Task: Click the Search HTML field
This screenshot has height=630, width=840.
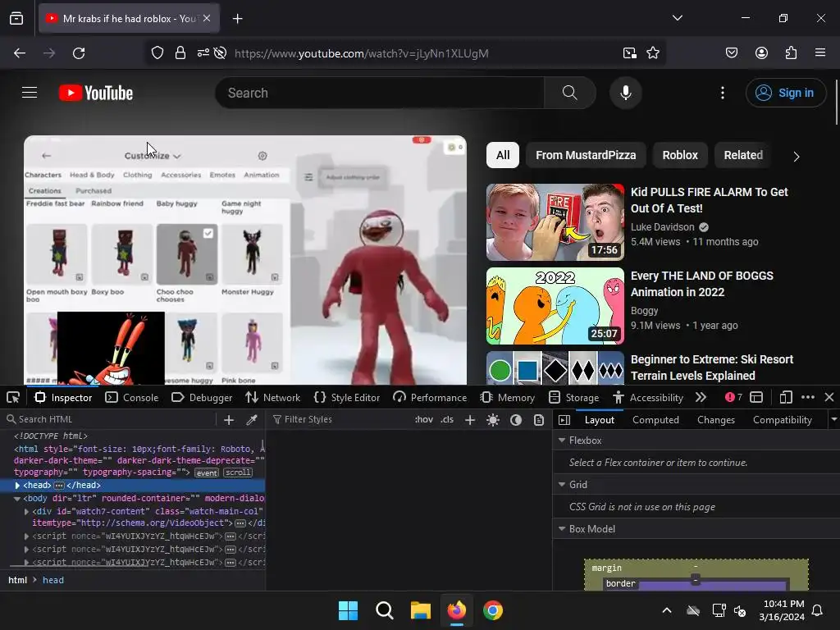Action: coord(110,419)
